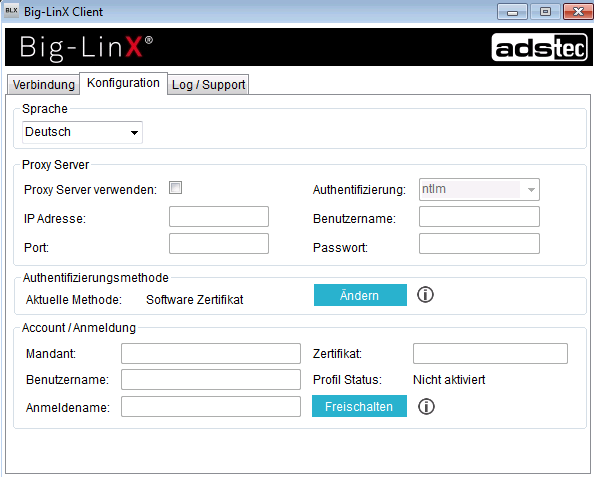This screenshot has height=477, width=594.
Task: Click the proxy Passwort field
Action: [479, 244]
